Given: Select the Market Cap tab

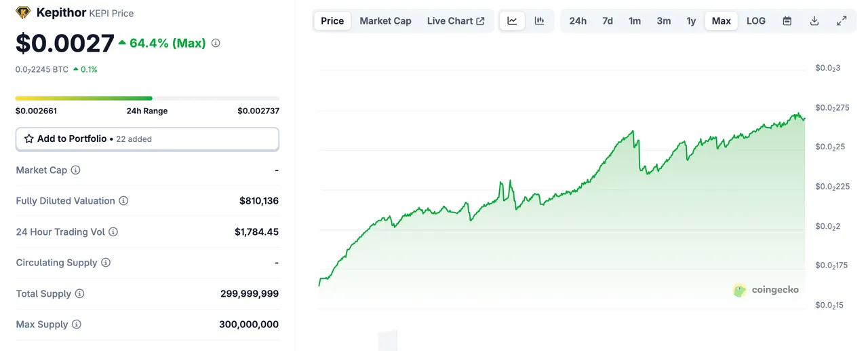Looking at the screenshot, I should 385,21.
